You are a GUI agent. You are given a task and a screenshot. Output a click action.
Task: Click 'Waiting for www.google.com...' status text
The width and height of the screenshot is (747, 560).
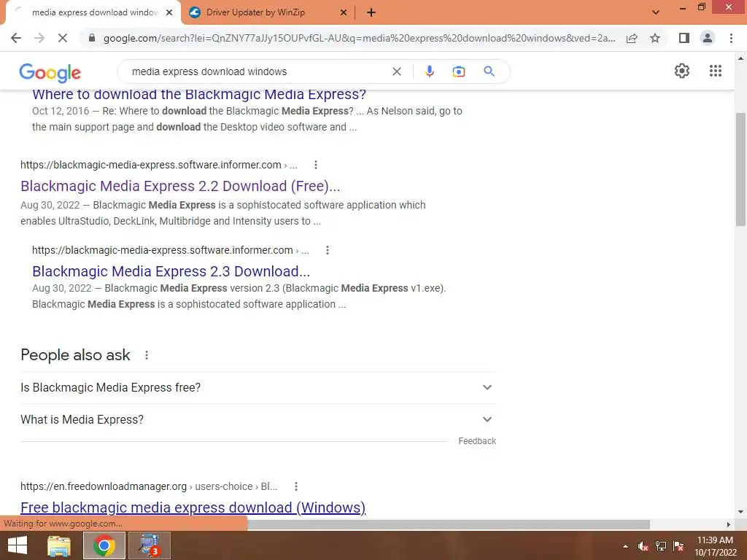[63, 524]
